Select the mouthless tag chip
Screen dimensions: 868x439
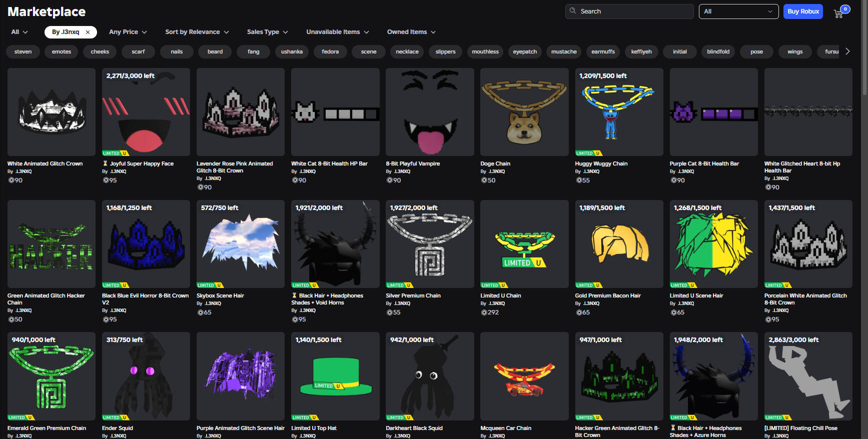pyautogui.click(x=485, y=51)
